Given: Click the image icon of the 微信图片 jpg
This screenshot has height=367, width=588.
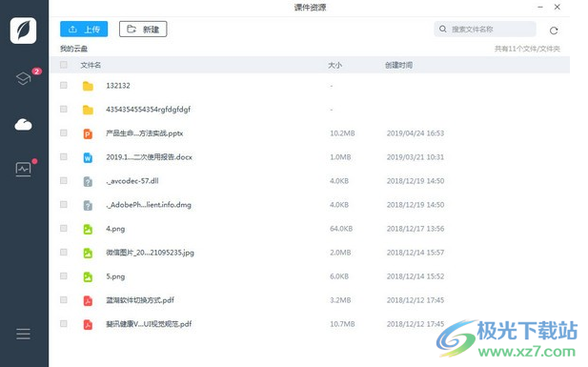Looking at the screenshot, I should point(88,253).
